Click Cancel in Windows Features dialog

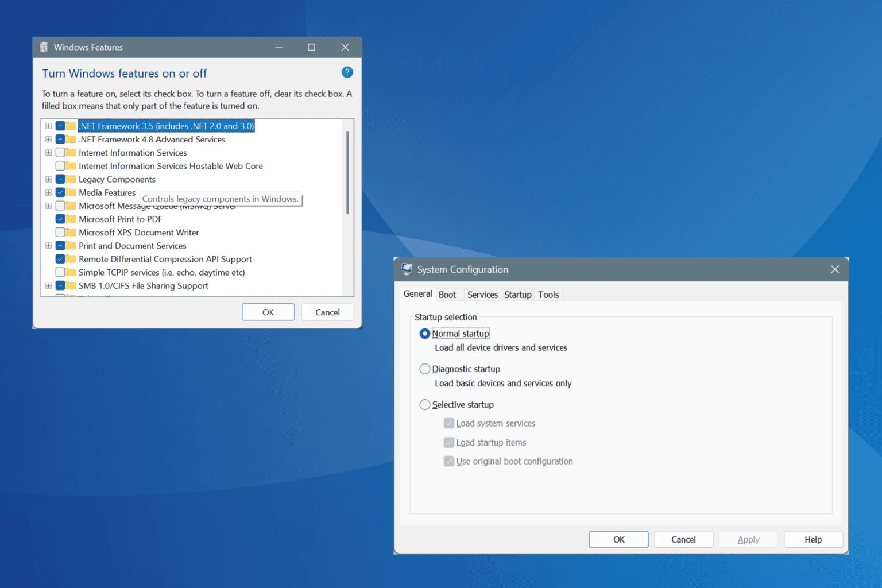[327, 312]
